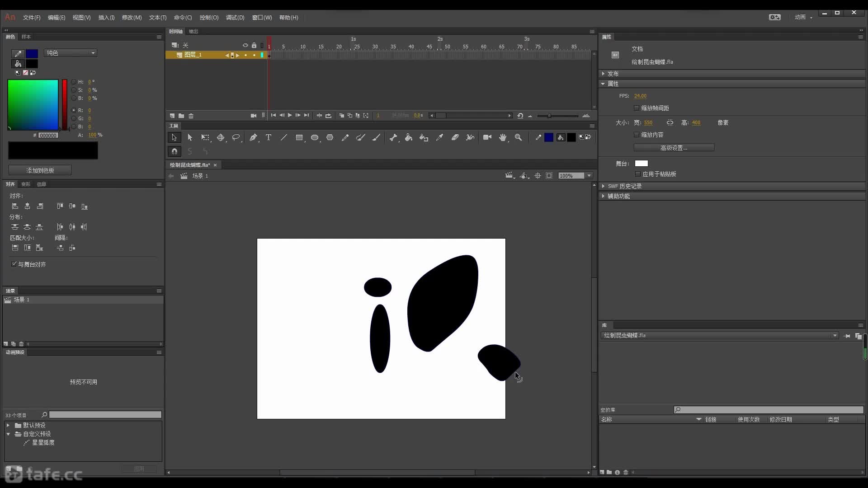Viewport: 868px width, 488px height.
Task: Click 高级设置... button
Action: click(674, 148)
